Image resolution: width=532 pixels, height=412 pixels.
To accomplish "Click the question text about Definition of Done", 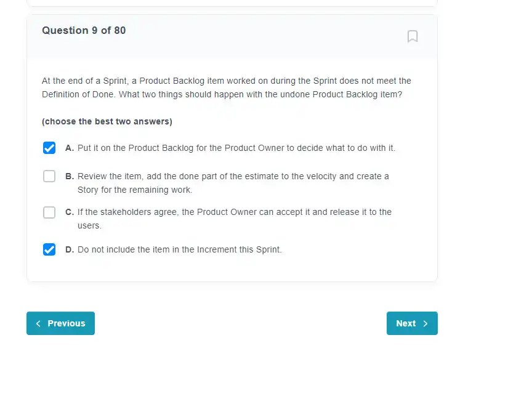I will [x=227, y=87].
